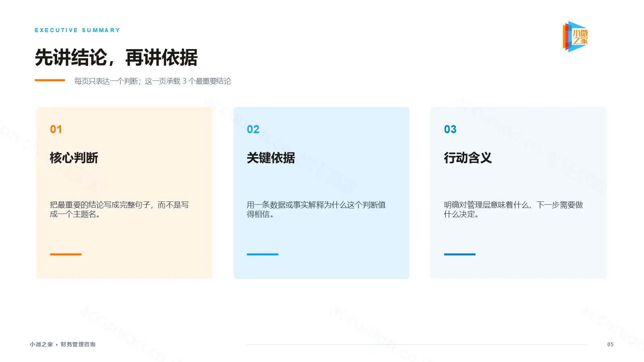644x362 pixels.
Task: Select the subtitle 每页只表达一个判断
Action: tap(153, 81)
